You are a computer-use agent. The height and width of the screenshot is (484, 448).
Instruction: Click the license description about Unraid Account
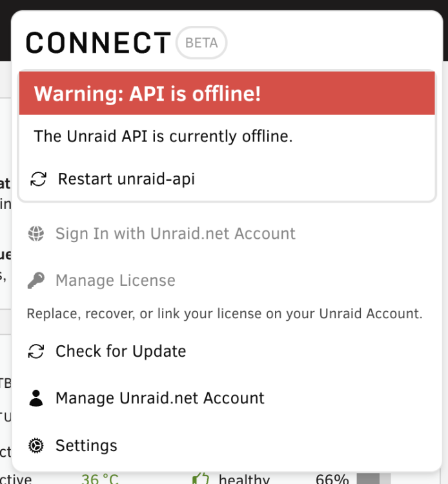[225, 314]
